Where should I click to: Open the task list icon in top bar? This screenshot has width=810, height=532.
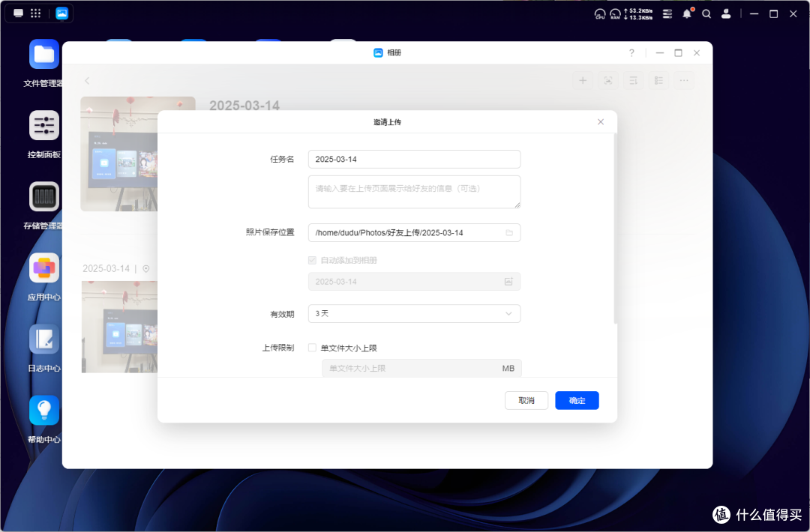click(667, 14)
